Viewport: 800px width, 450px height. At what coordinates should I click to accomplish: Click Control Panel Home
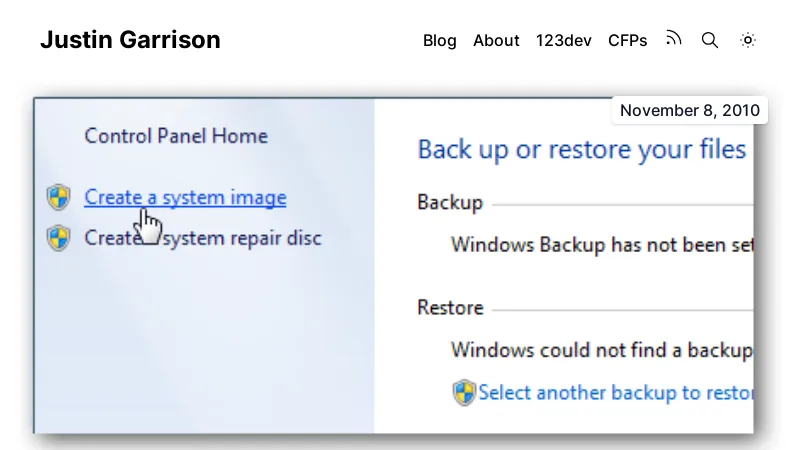(x=176, y=136)
